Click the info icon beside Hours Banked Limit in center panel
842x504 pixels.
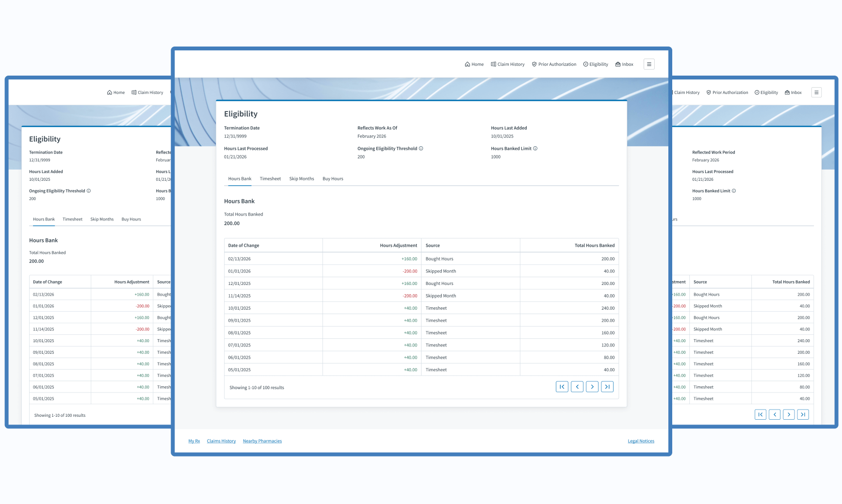535,149
